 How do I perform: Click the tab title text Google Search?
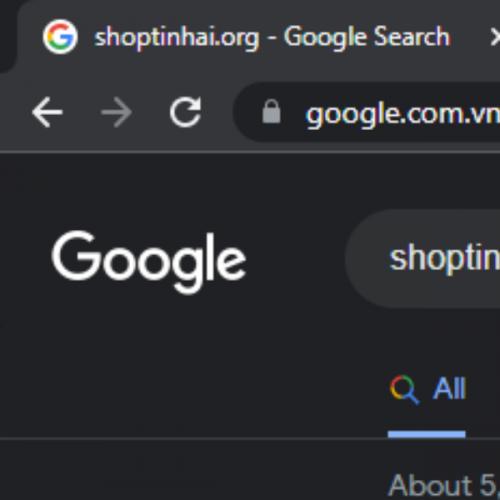click(x=367, y=37)
